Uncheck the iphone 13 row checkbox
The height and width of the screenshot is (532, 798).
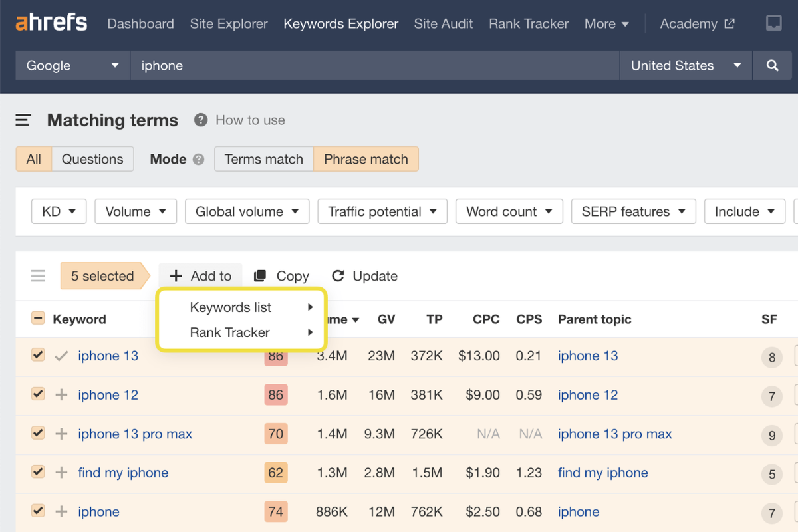pyautogui.click(x=38, y=355)
